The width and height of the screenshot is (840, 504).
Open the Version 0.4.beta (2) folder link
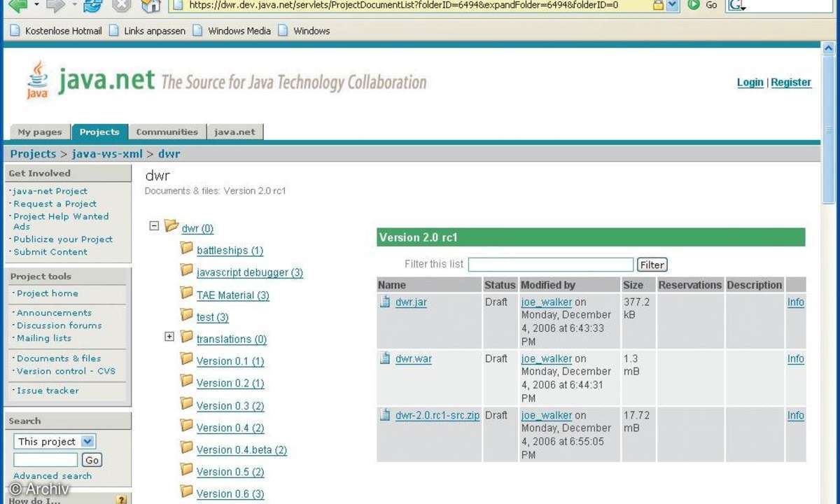click(241, 449)
